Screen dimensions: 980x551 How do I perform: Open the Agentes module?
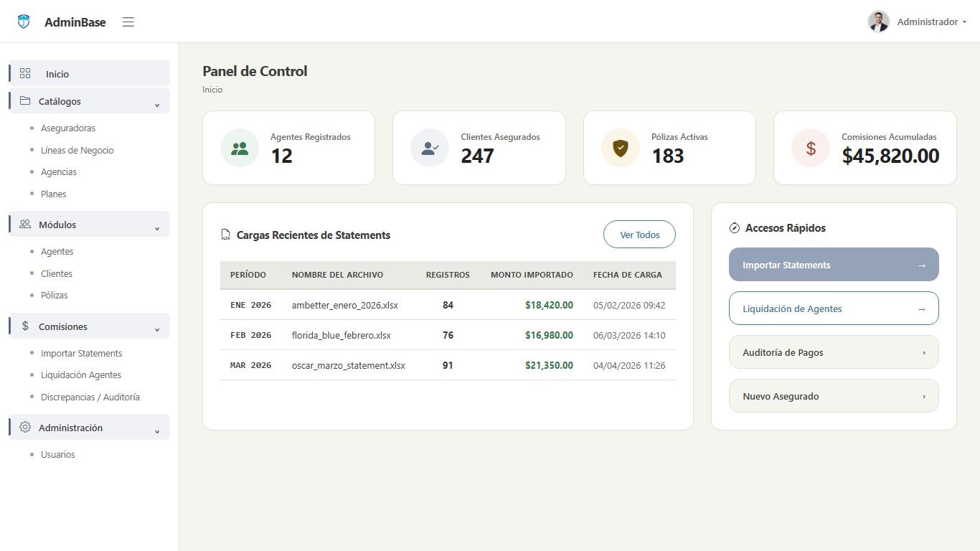pos(57,252)
